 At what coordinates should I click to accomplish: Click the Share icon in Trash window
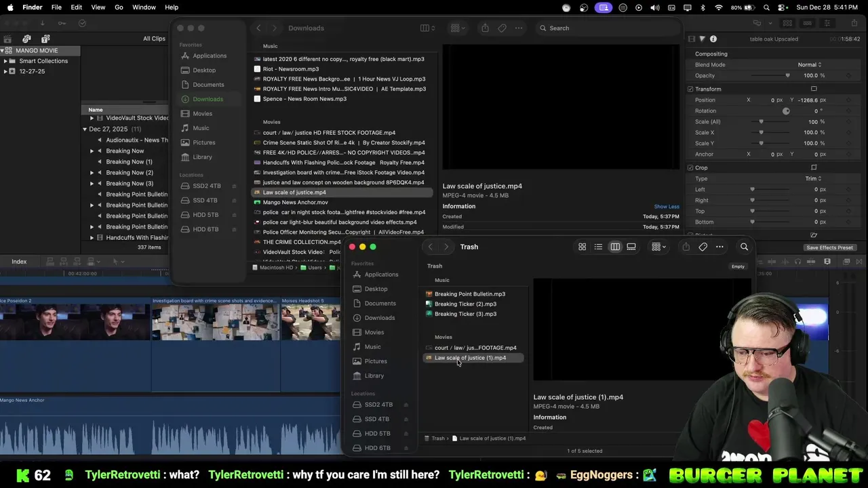[686, 247]
